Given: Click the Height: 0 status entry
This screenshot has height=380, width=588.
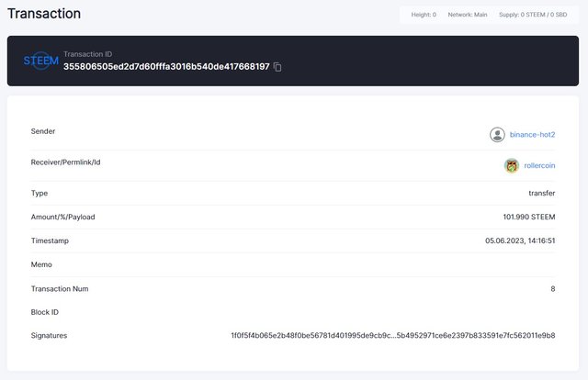Looking at the screenshot, I should 424,15.
